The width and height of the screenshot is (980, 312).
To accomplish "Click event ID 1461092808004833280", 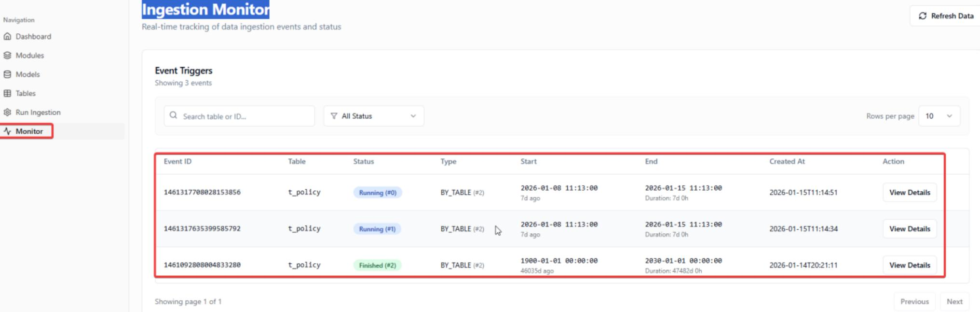I will point(202,265).
